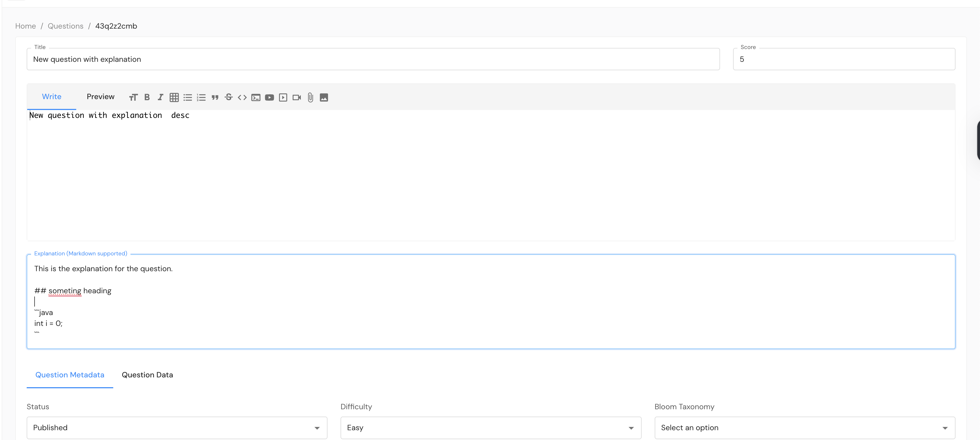980x440 pixels.
Task: Click the boxed play button icon
Action: [x=283, y=97]
